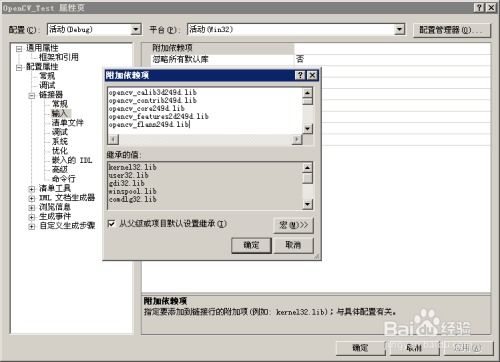Click line opencv_calib3d249d.lib in edit box
Screen dimensions: 500x362
153,92
